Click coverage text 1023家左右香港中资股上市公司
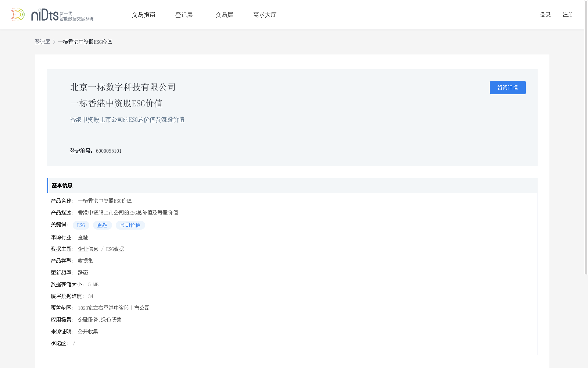This screenshot has height=368, width=588. (114, 308)
